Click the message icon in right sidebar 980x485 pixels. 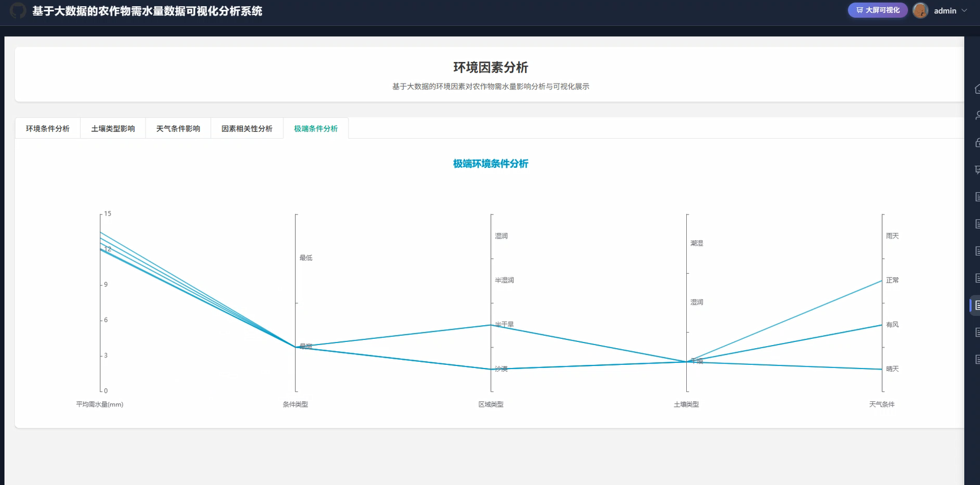(x=978, y=170)
